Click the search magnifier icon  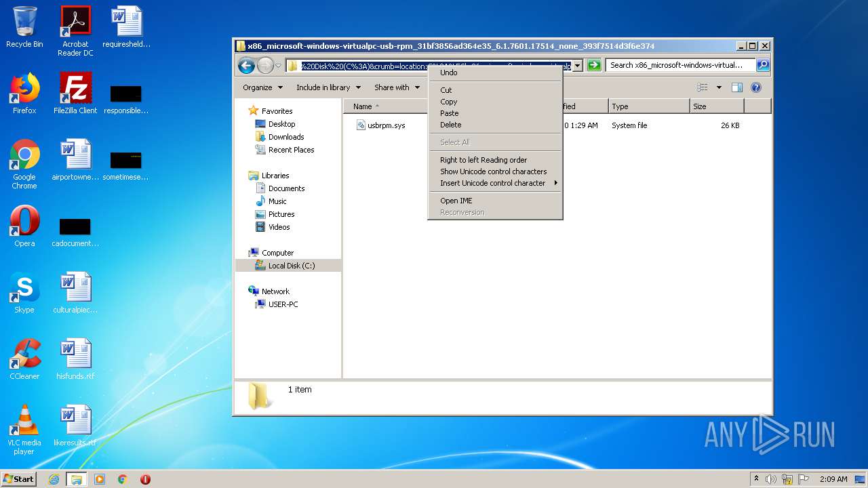(762, 65)
